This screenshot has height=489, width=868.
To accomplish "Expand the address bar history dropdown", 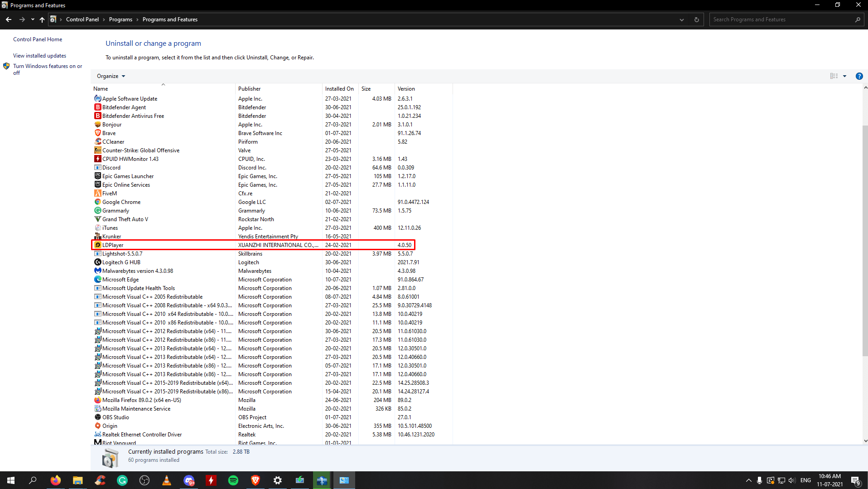I will [x=681, y=19].
